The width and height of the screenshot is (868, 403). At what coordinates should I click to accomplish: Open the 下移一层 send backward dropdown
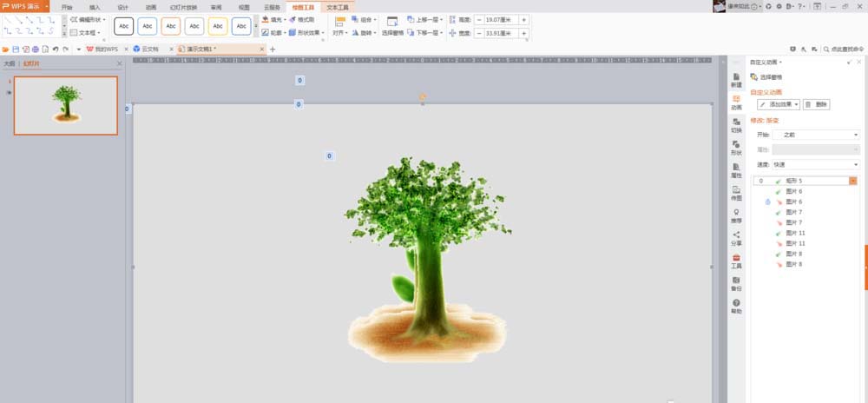[x=441, y=33]
